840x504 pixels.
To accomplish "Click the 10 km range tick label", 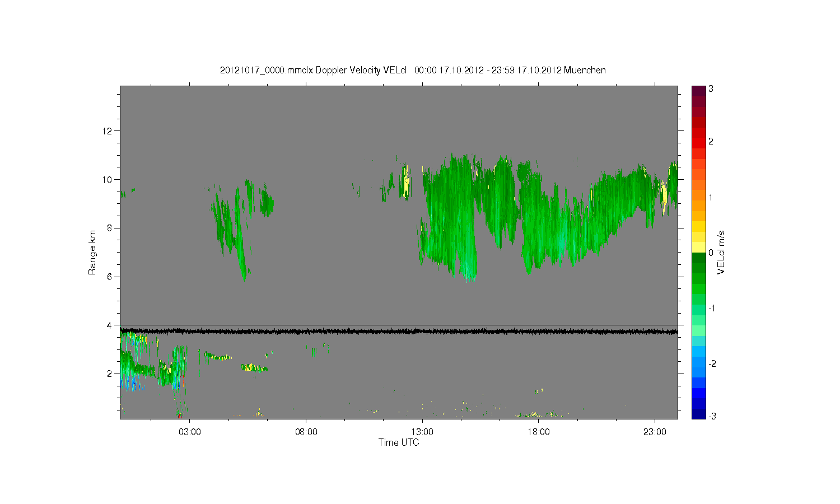I will click(108, 179).
